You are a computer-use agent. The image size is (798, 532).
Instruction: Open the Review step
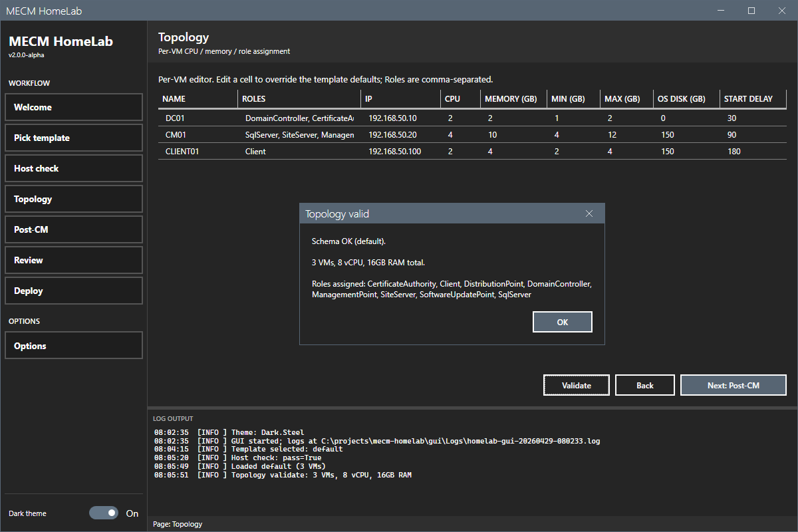(74, 260)
